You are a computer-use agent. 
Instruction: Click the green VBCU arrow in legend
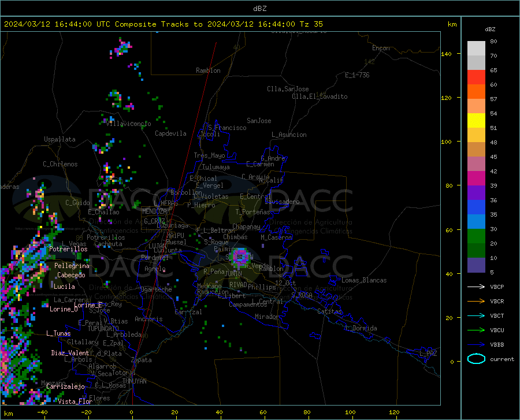476,330
